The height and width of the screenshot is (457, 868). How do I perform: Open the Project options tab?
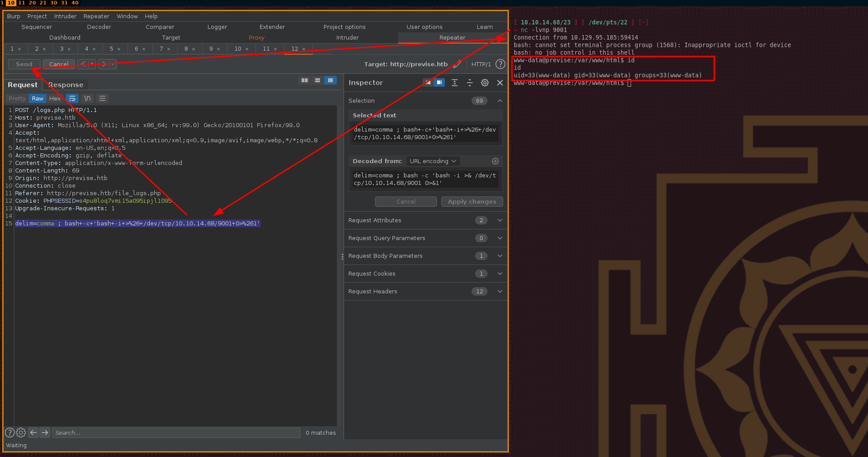(344, 27)
